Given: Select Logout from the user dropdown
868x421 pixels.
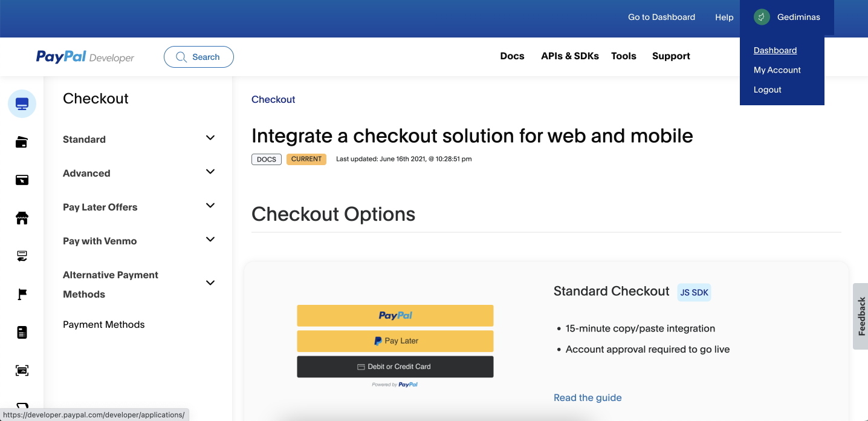Looking at the screenshot, I should click(x=768, y=90).
